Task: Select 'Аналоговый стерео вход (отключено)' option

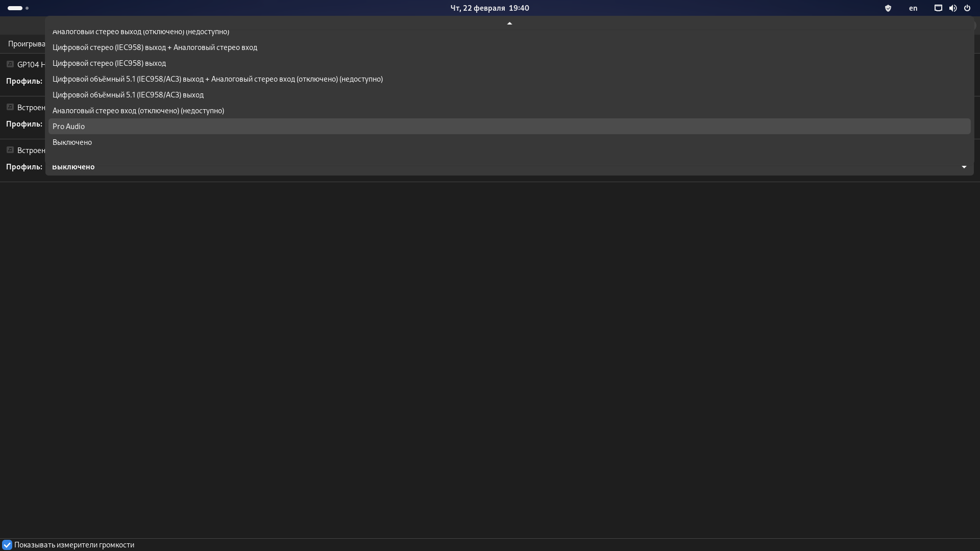Action: [x=509, y=111]
